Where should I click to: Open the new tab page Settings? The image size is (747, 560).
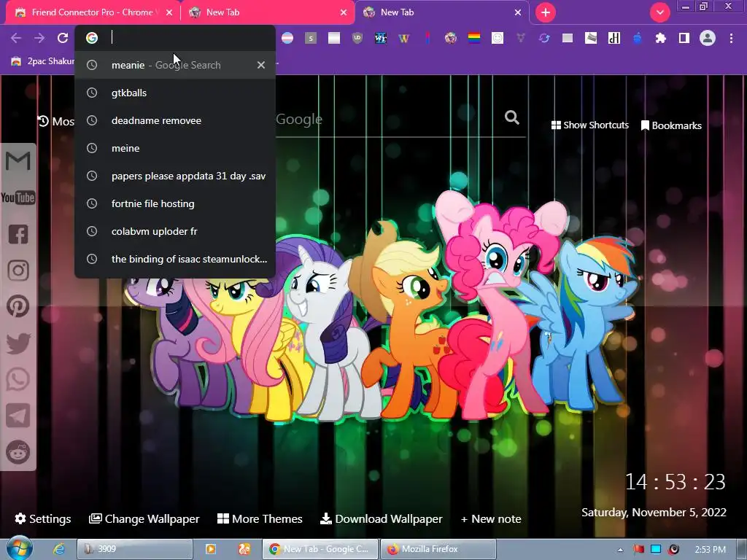pyautogui.click(x=43, y=518)
